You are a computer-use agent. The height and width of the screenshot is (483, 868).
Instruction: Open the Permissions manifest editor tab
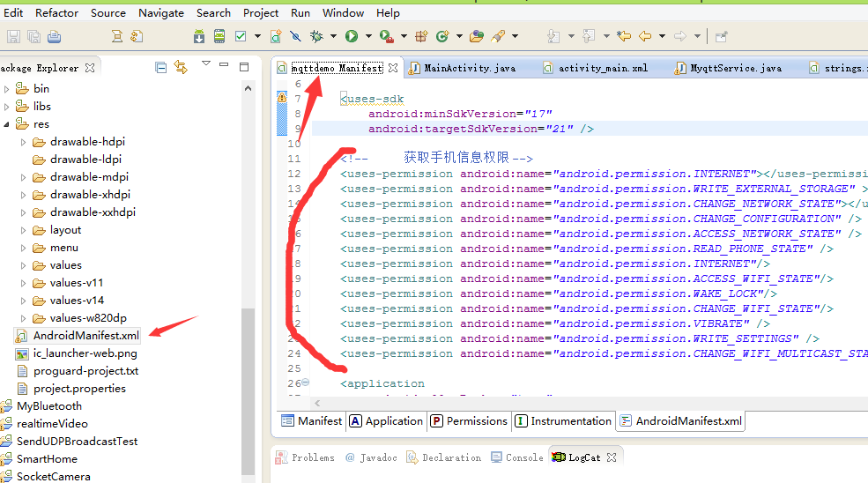(469, 421)
